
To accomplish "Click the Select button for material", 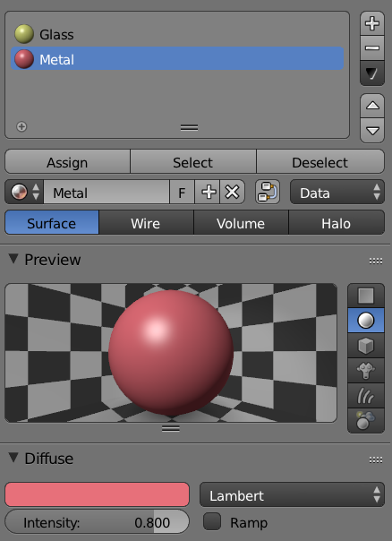I will point(193,162).
